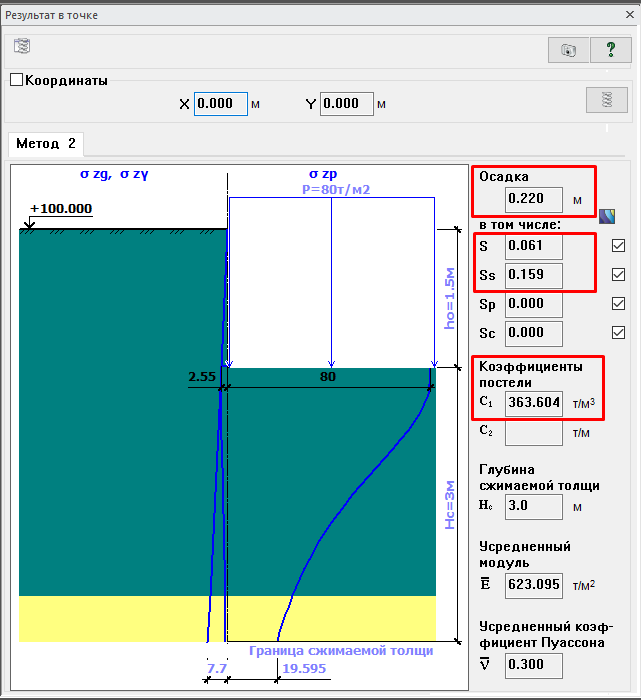Image resolution: width=641 pixels, height=700 pixels.
Task: Click Poisson coefficient field 0.300
Action: click(x=533, y=664)
